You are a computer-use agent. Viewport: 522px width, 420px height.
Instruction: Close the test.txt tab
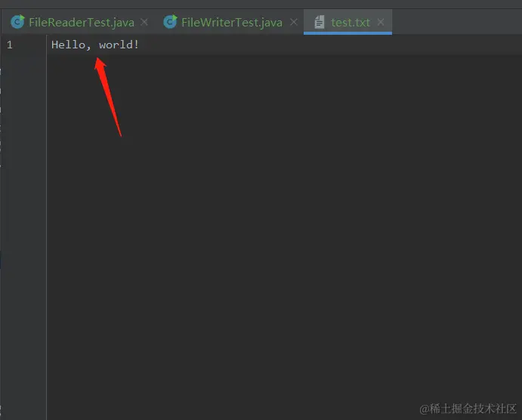tap(381, 23)
